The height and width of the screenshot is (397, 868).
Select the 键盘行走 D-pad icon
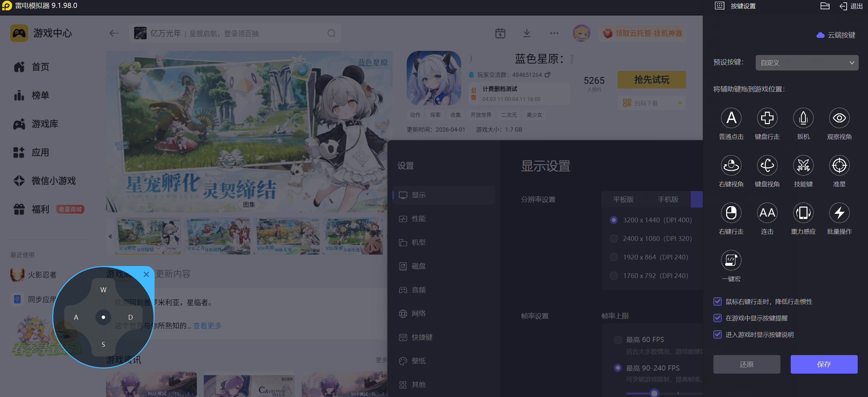coord(767,118)
